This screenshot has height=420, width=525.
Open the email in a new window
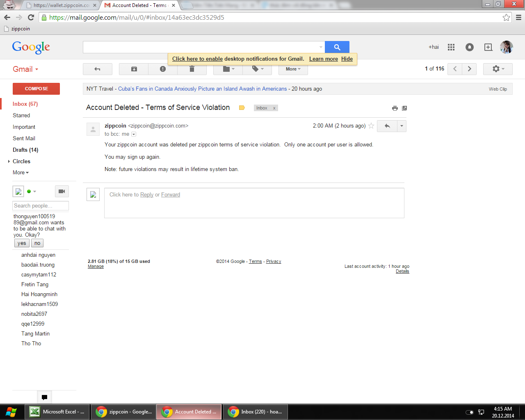pyautogui.click(x=404, y=108)
